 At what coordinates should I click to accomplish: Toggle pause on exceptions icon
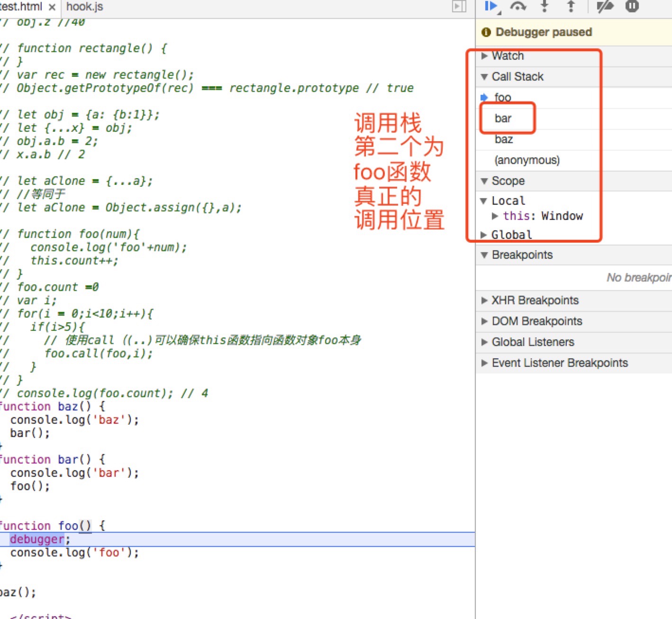(632, 6)
